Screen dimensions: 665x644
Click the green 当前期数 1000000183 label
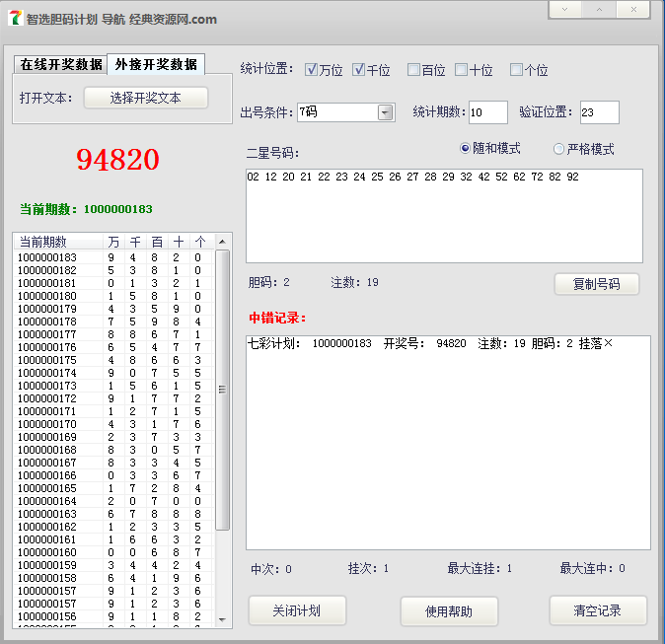click(x=86, y=209)
